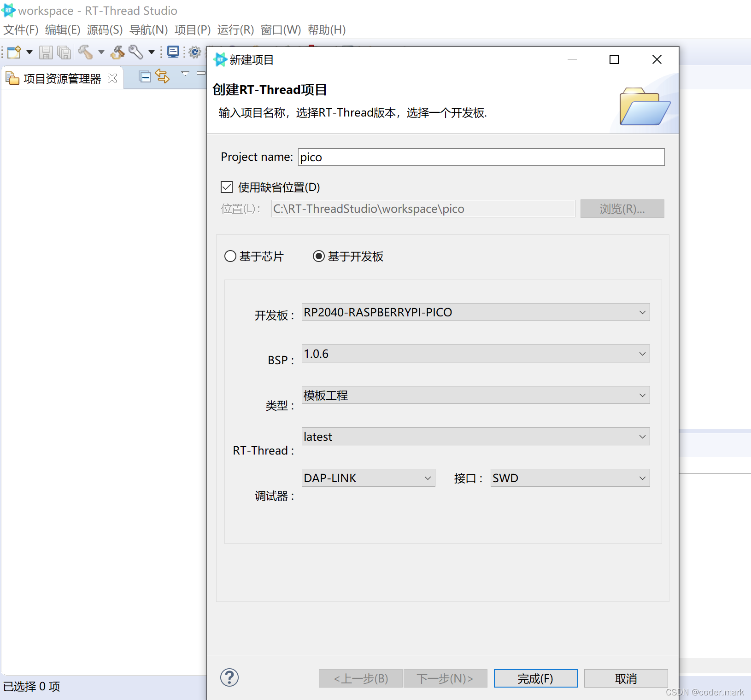Screen dimensions: 751x700
Task: Click the Rebuild hammer icon
Action: coord(118,52)
